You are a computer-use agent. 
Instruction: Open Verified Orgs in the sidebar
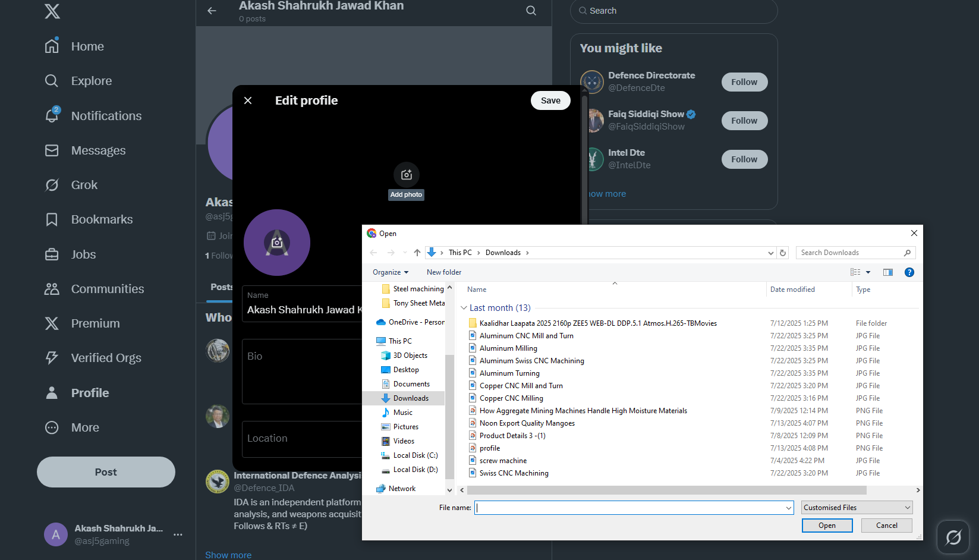point(93,358)
